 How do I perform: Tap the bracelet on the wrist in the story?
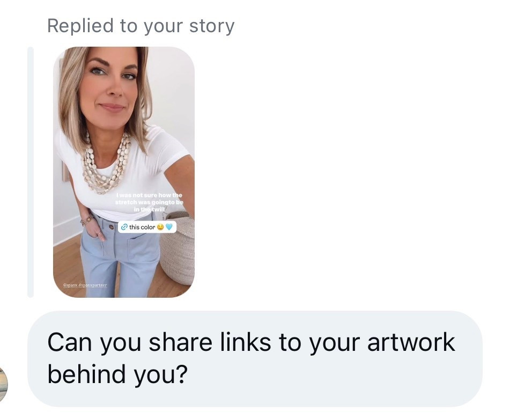(x=87, y=219)
